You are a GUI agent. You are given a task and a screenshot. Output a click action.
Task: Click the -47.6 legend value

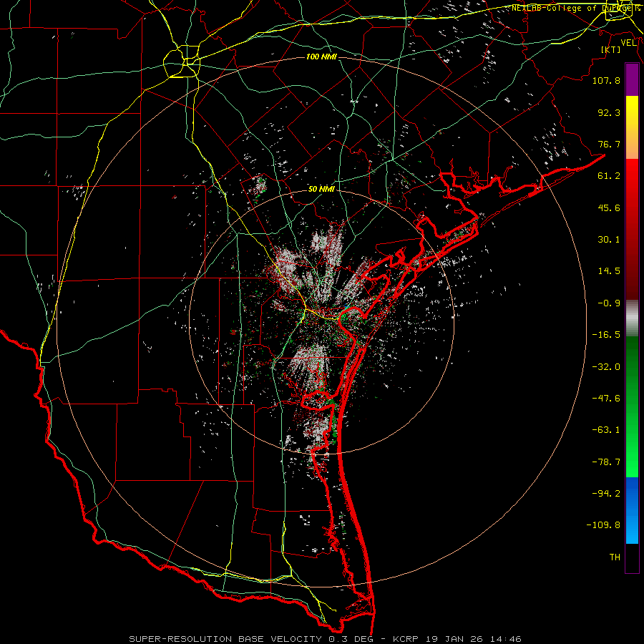[x=606, y=399]
